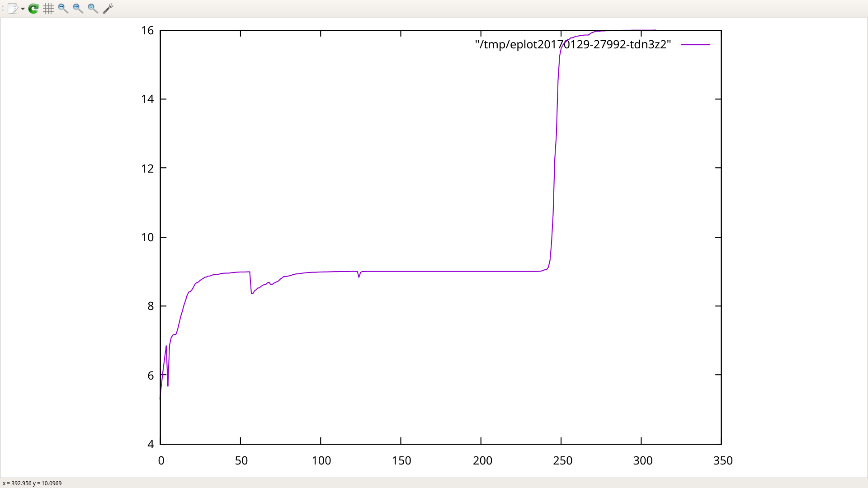Click the x-axis label 250

coord(562,460)
